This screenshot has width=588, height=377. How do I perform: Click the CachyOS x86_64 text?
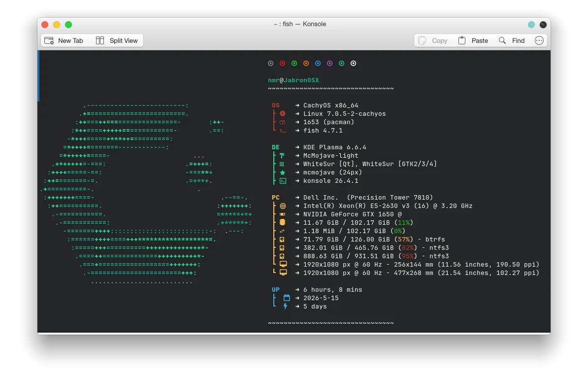[331, 105]
